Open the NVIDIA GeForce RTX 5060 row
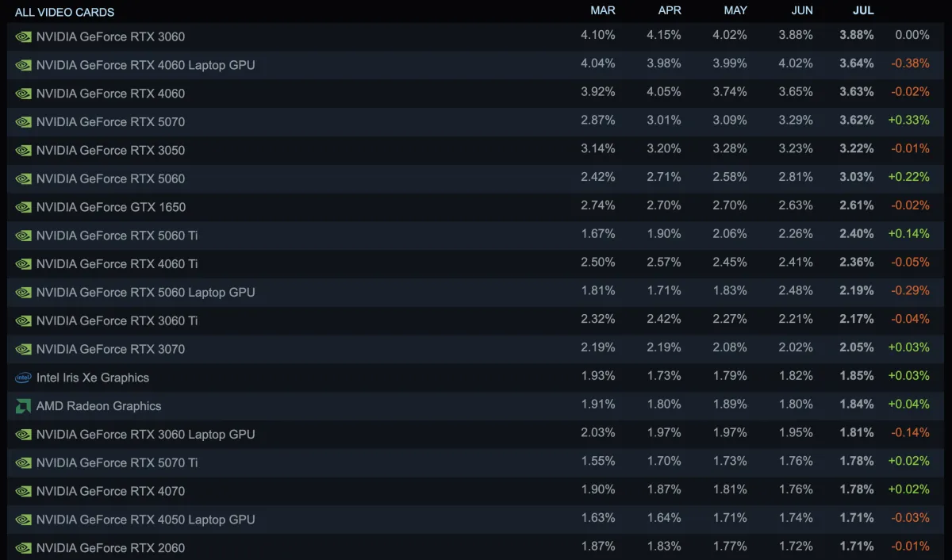This screenshot has width=952, height=560. point(476,178)
